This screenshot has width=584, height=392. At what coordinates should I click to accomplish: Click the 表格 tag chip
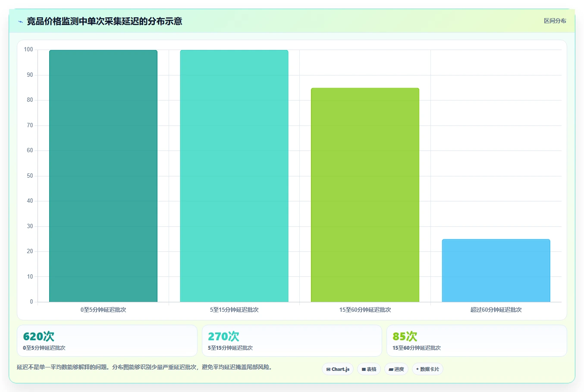coord(369,369)
